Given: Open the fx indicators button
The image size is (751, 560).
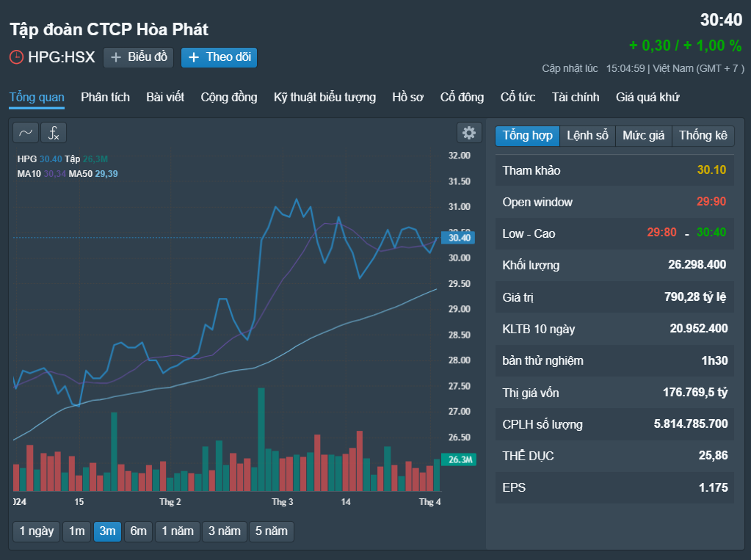Looking at the screenshot, I should point(54,133).
